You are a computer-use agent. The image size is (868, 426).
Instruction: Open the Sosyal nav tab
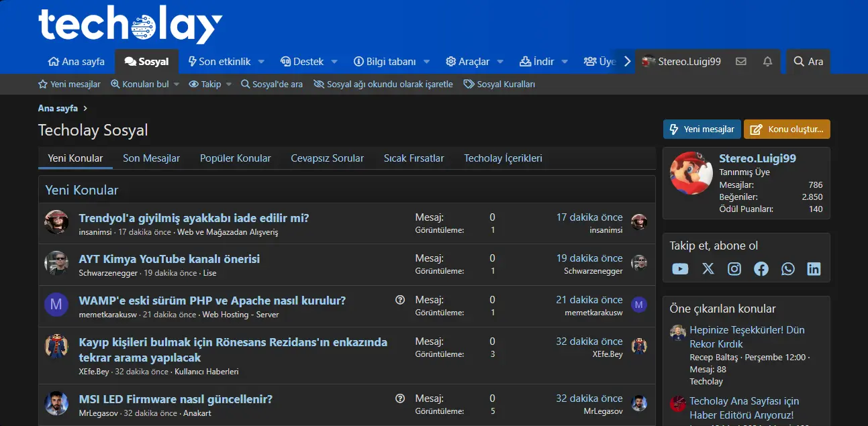tap(146, 62)
